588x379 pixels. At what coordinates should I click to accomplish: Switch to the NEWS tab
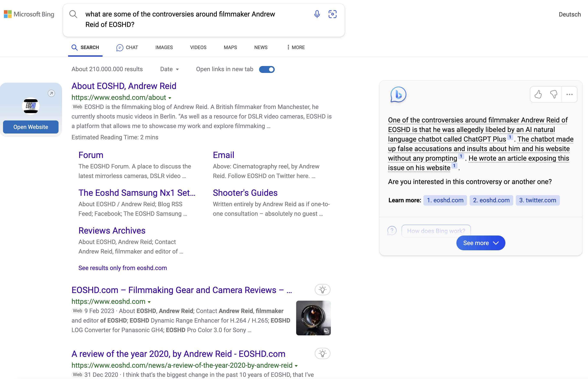pos(261,47)
